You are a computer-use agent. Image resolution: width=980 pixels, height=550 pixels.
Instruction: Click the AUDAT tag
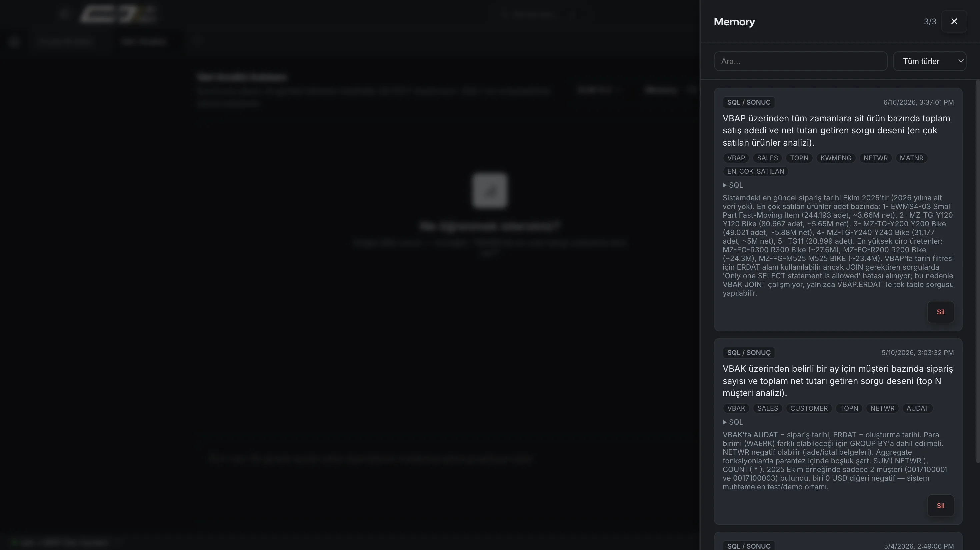[917, 409]
